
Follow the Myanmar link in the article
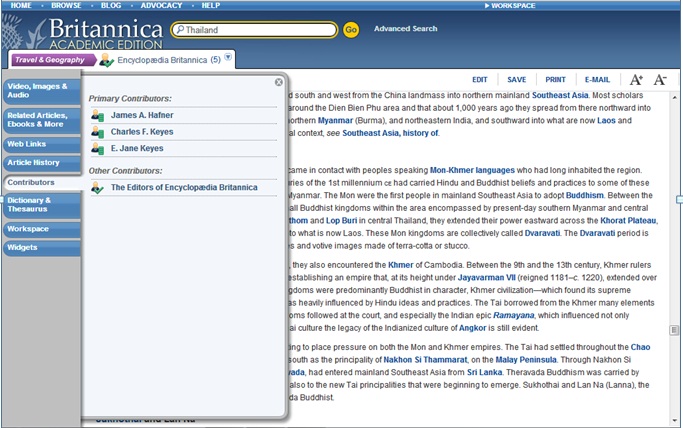coord(335,121)
